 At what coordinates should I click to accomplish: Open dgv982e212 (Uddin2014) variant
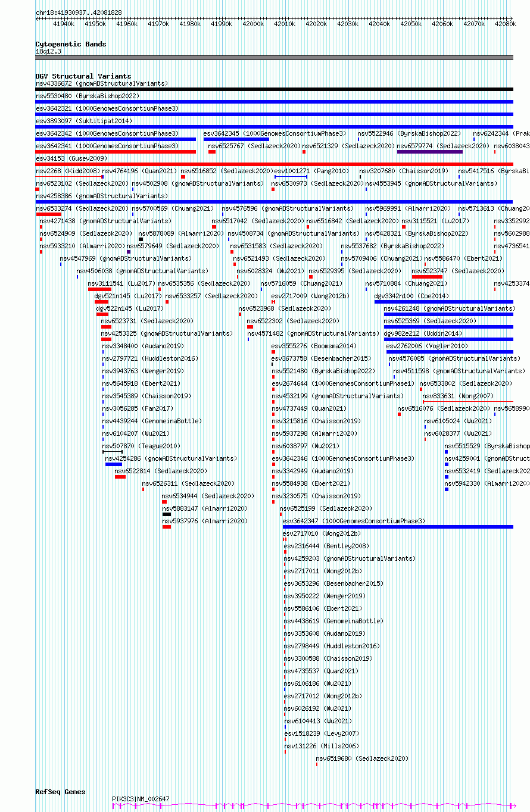coord(423,333)
